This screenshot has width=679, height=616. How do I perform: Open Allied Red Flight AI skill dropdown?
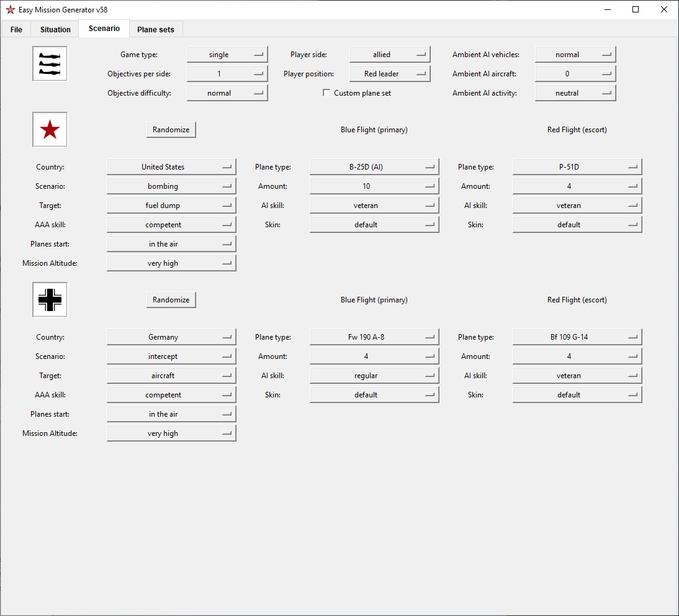click(x=577, y=206)
